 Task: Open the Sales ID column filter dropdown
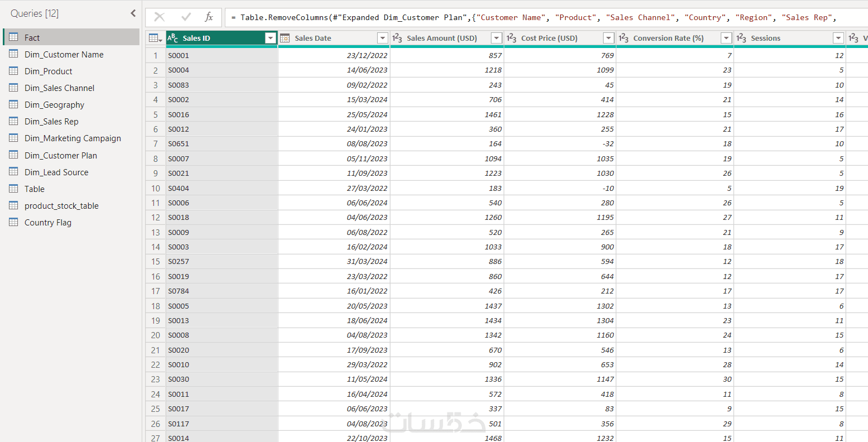click(x=271, y=38)
